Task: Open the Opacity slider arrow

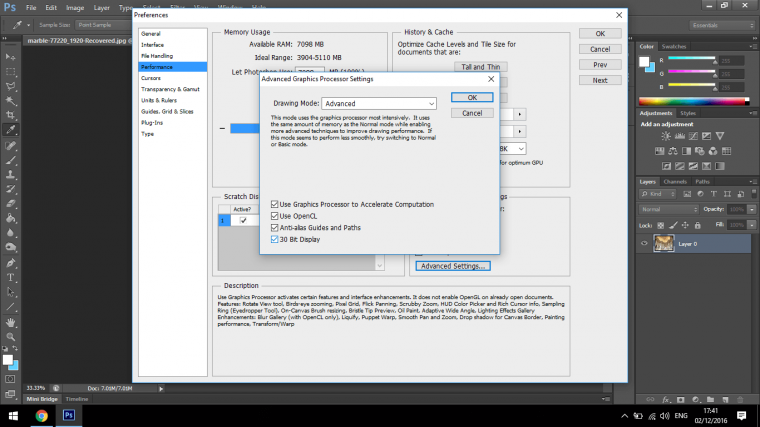Action: (x=752, y=209)
